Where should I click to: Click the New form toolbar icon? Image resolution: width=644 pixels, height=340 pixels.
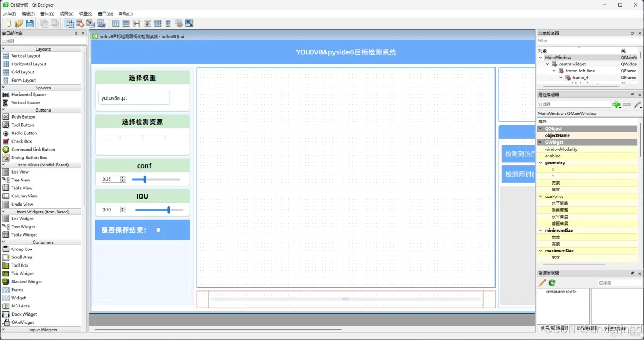click(x=9, y=23)
